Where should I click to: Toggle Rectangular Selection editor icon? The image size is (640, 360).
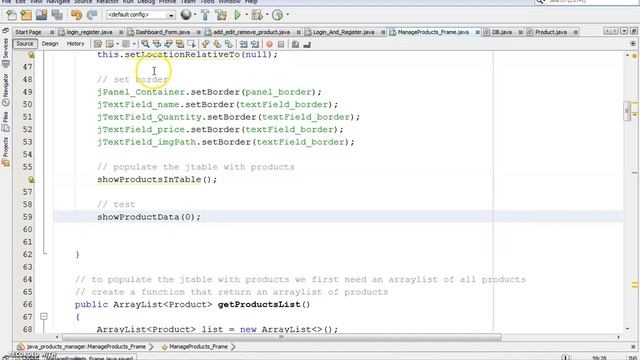[x=191, y=44]
